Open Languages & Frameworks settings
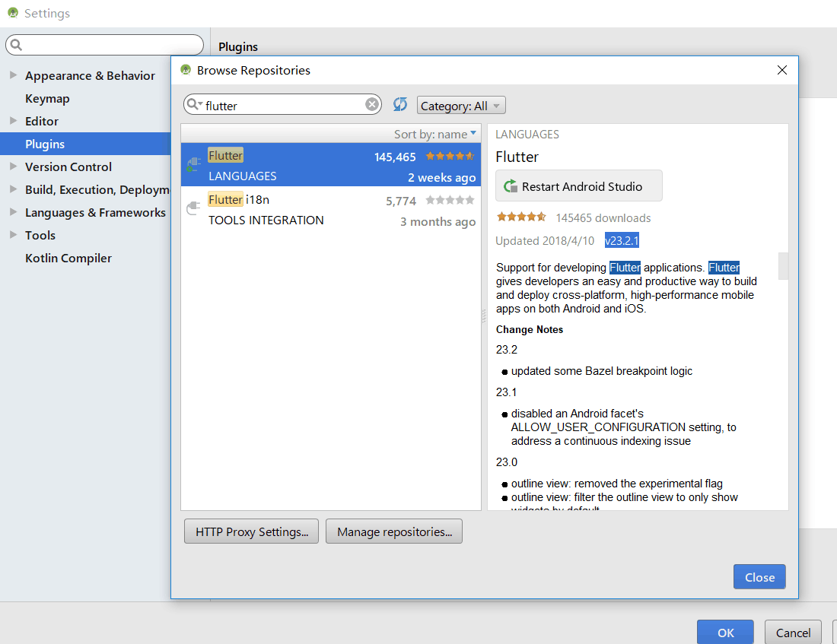This screenshot has height=644, width=837. tap(95, 213)
